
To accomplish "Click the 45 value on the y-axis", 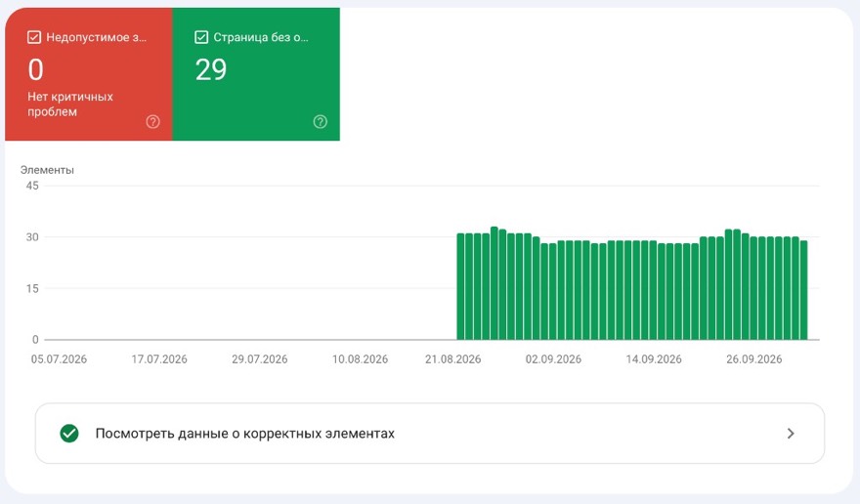I will tap(32, 186).
